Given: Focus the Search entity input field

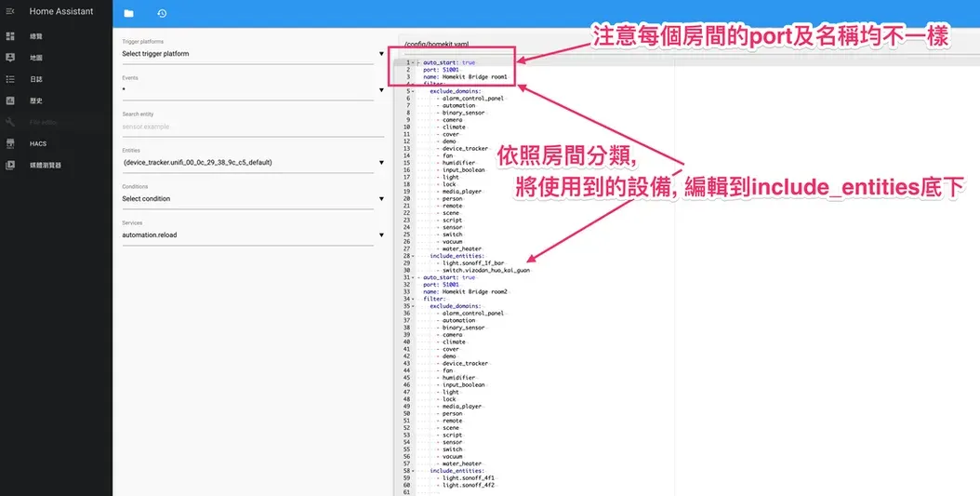Looking at the screenshot, I should tap(253, 127).
